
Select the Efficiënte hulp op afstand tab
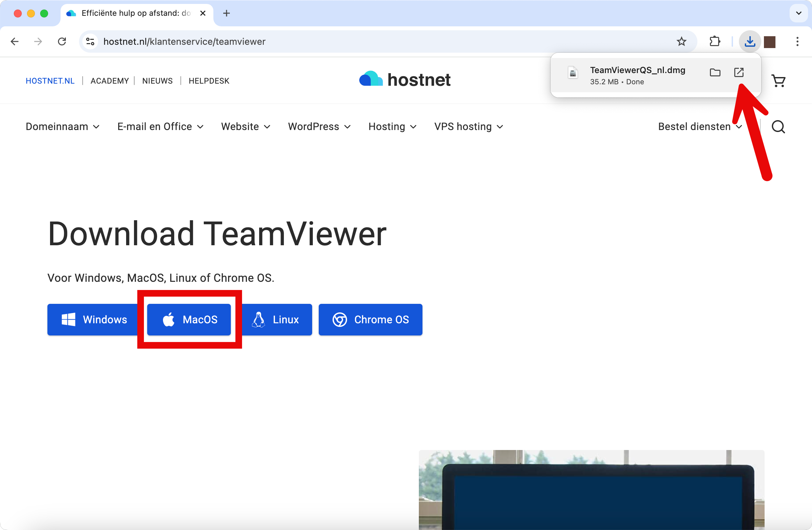pyautogui.click(x=136, y=13)
